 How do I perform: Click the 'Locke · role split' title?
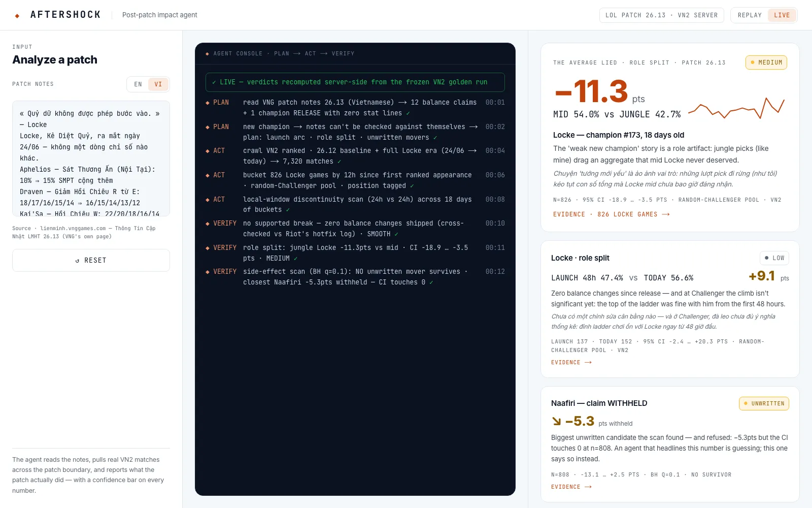point(580,258)
